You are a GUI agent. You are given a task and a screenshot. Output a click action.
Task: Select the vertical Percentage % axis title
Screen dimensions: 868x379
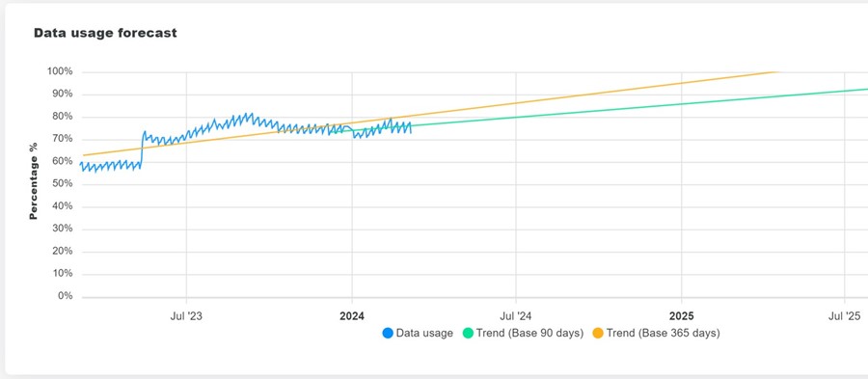click(x=34, y=181)
